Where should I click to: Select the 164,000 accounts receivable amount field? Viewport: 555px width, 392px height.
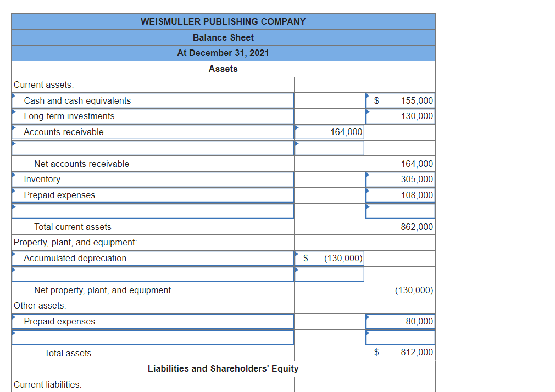(x=329, y=132)
